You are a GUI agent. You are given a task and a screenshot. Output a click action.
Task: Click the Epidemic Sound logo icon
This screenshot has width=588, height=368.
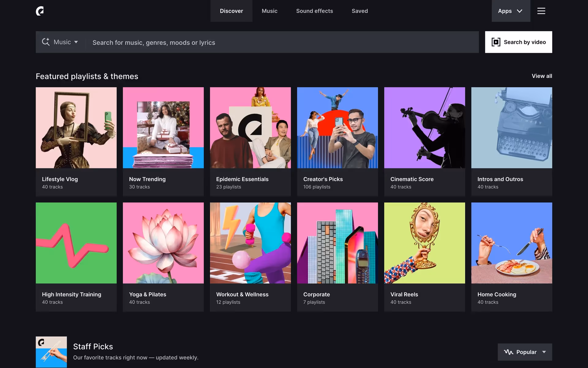tap(40, 11)
